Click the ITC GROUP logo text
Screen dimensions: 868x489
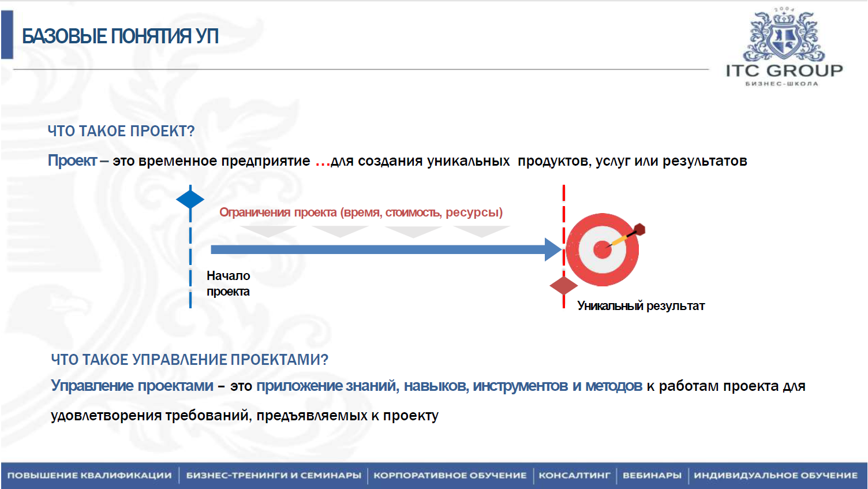[x=784, y=70]
